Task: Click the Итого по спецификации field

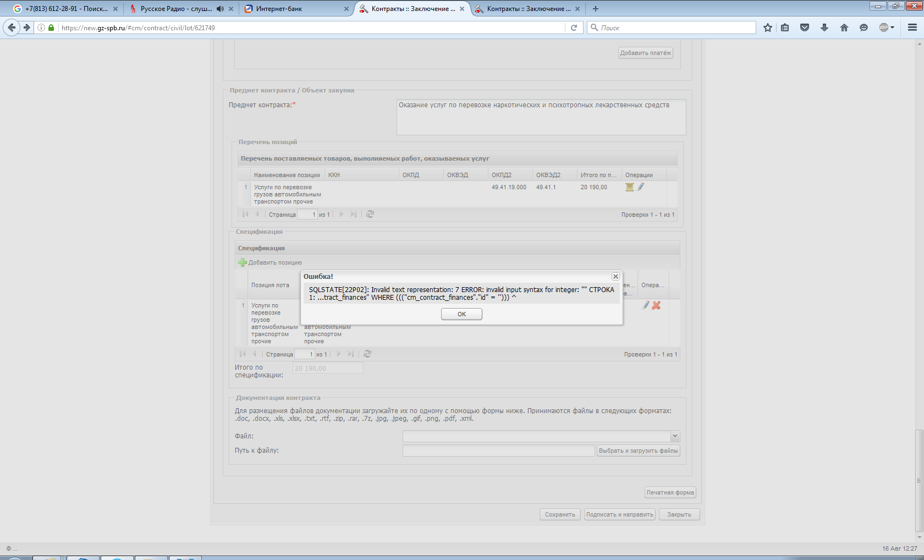Action: click(x=328, y=368)
